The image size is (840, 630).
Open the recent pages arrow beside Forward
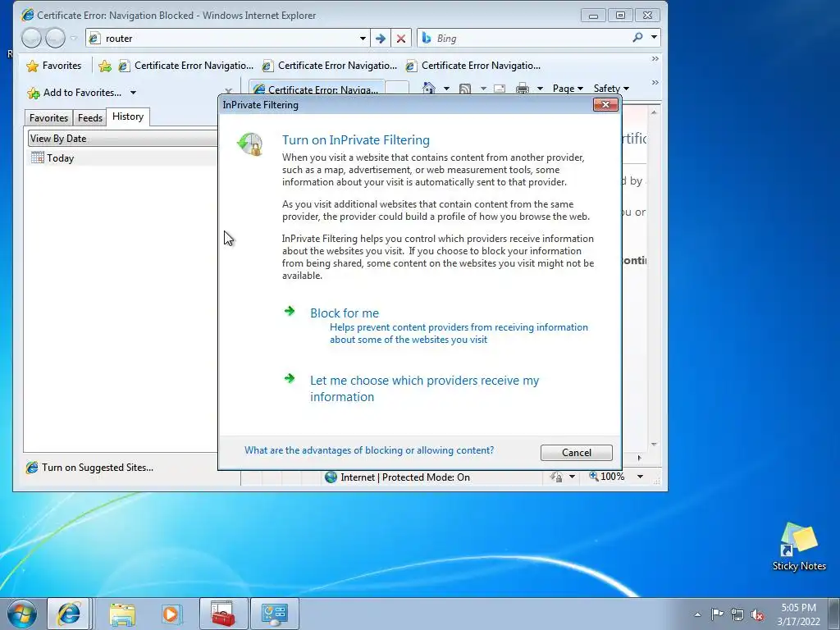coord(74,38)
